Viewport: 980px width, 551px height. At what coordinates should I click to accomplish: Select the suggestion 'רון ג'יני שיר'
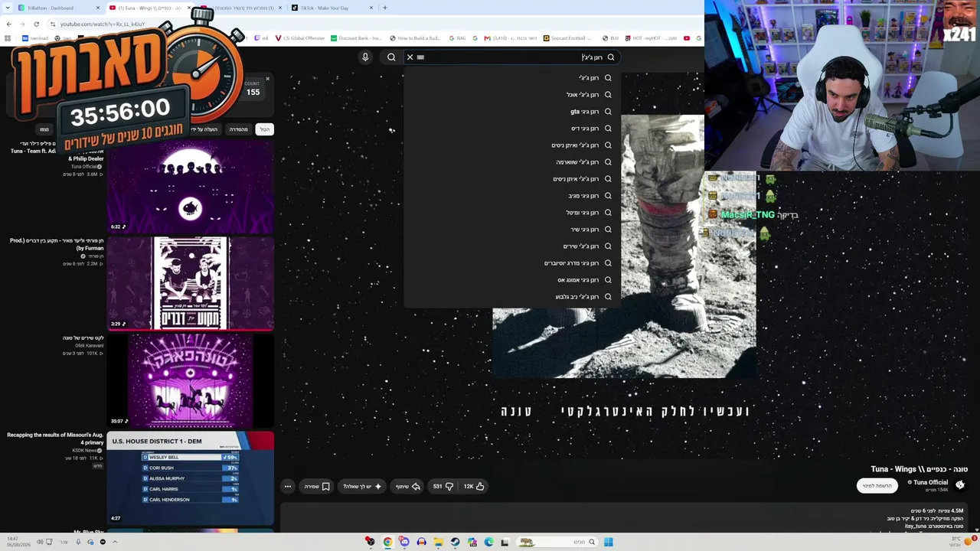pyautogui.click(x=511, y=230)
